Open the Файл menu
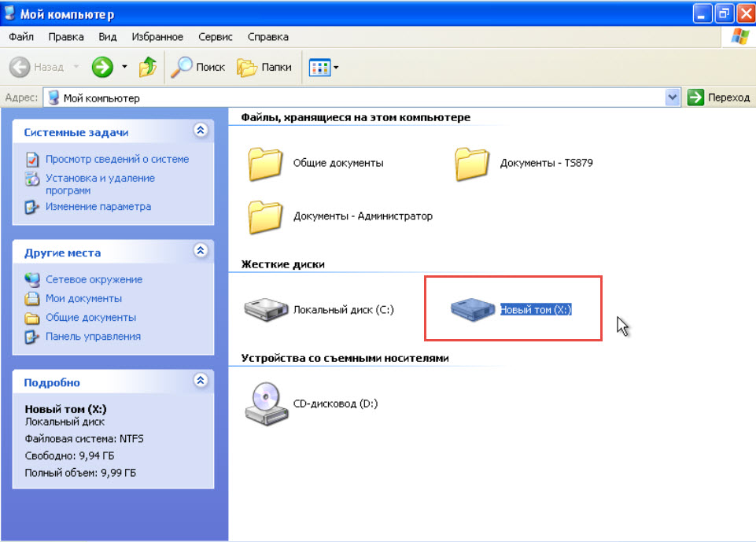The width and height of the screenshot is (756, 542). tap(21, 37)
